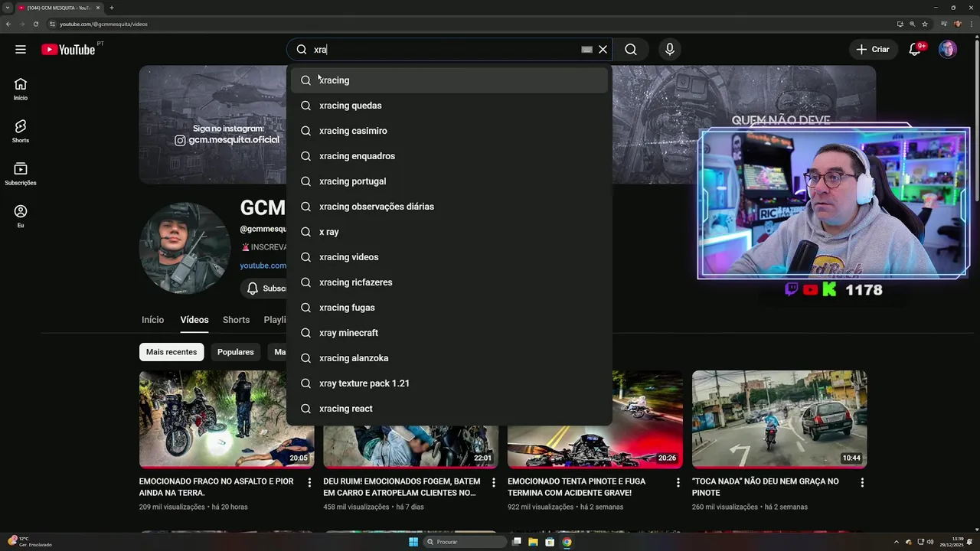Open the 10:44 street video thumbnail
Screen dimensions: 980x551
pos(779,419)
